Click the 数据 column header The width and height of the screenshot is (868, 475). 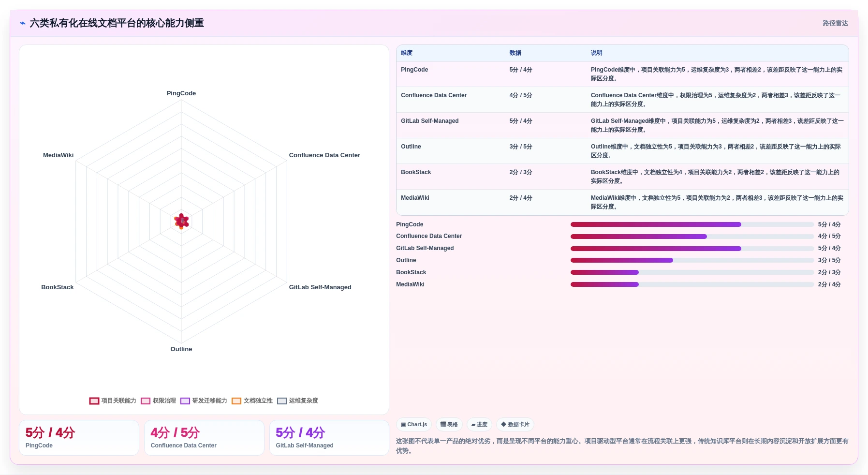(515, 53)
